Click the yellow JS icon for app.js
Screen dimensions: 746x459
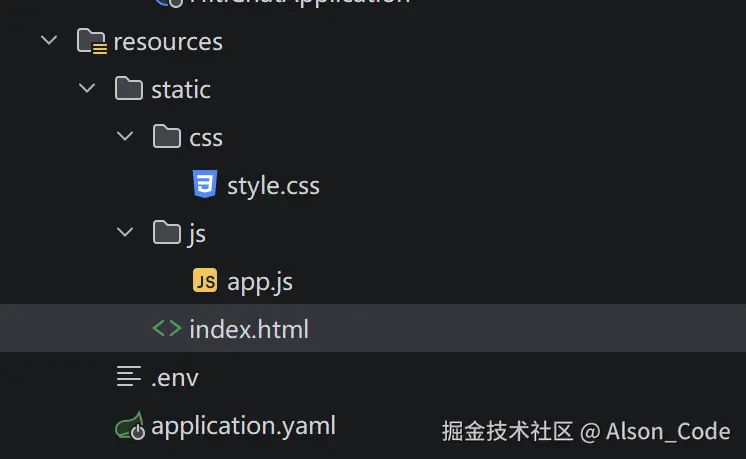click(205, 280)
